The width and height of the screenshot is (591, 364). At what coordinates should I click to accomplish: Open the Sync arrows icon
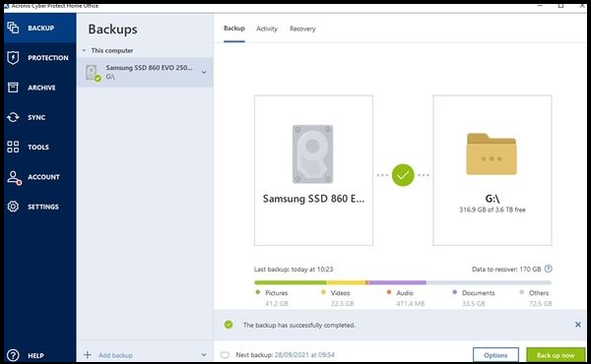[x=13, y=117]
